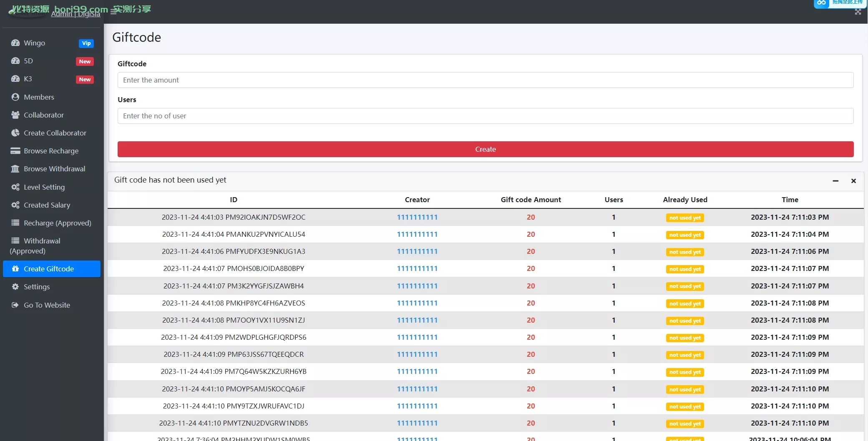This screenshot has height=441, width=868.
Task: Click not used yet badge for PMKHP8YC4FH6AZVEOS
Action: pos(685,303)
